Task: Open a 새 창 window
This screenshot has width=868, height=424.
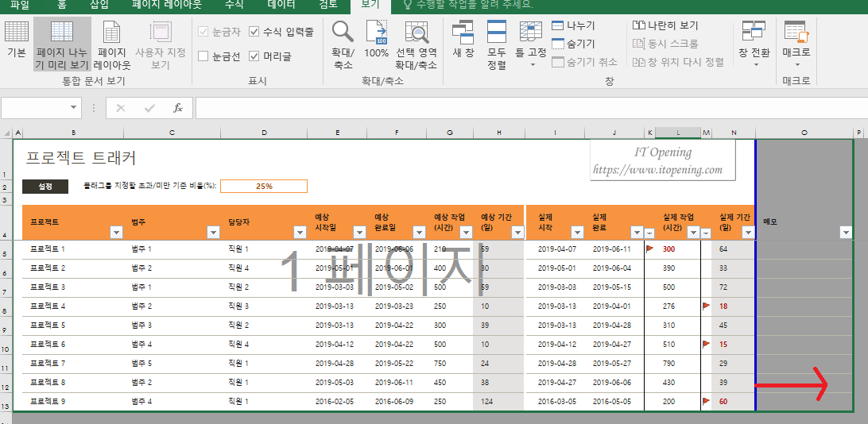Action: [463, 40]
